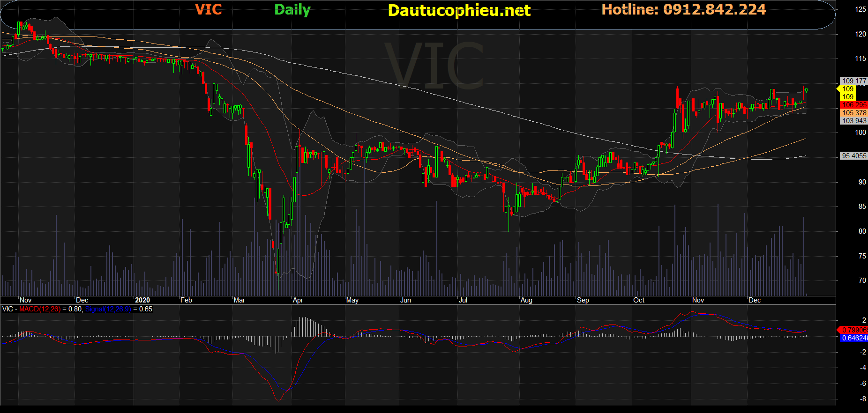Image resolution: width=868 pixels, height=413 pixels.
Task: Click the 103.943 gray price tag
Action: (853, 121)
